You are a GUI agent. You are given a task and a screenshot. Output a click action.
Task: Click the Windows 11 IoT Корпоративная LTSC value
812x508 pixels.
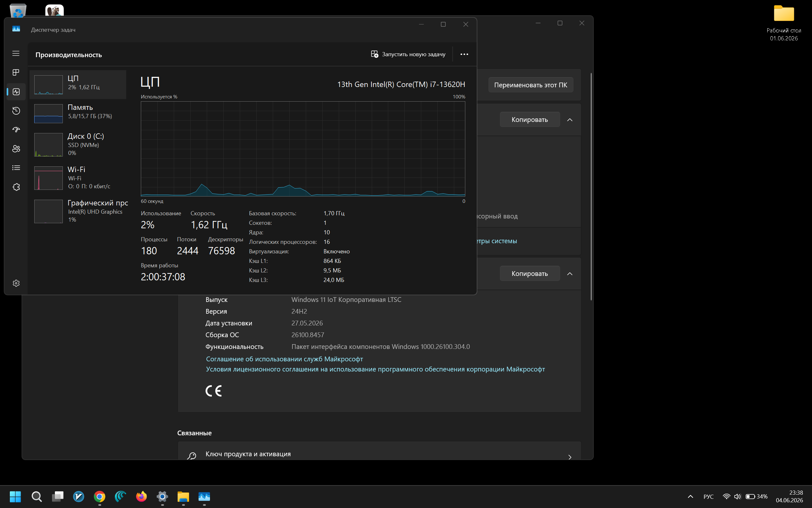[x=346, y=299]
